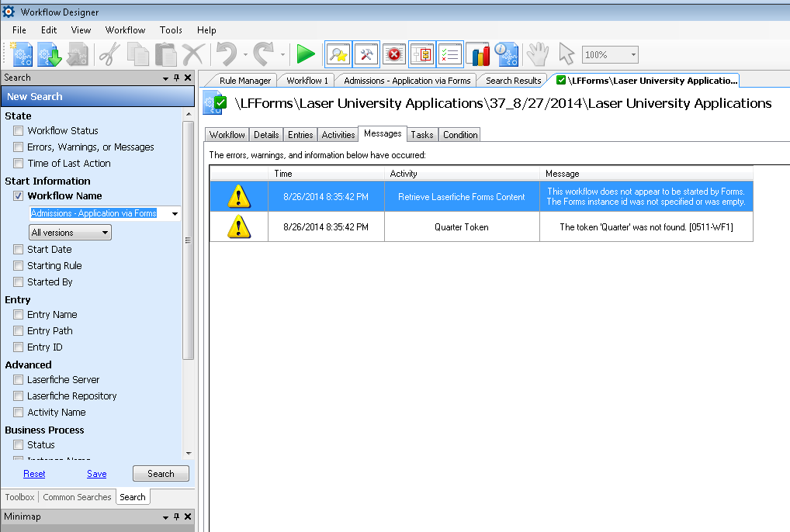Check the Started By filter
Screen dimensions: 790x532
19,282
